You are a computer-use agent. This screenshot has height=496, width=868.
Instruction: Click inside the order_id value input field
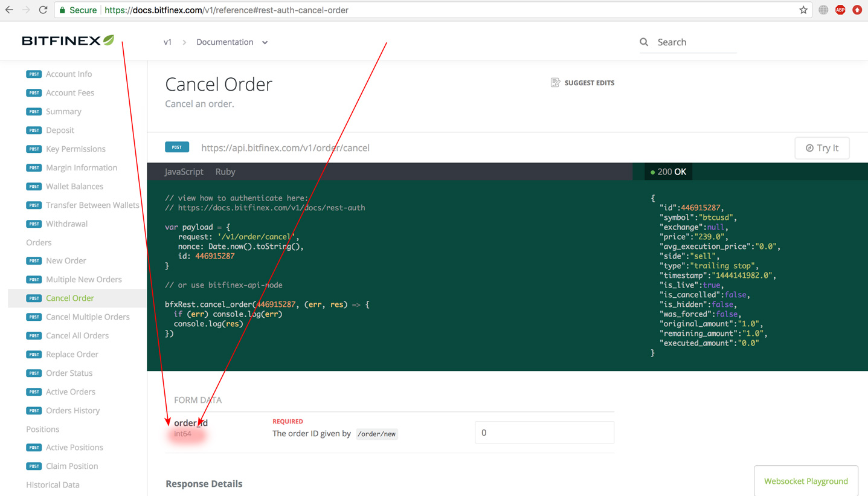tap(543, 432)
